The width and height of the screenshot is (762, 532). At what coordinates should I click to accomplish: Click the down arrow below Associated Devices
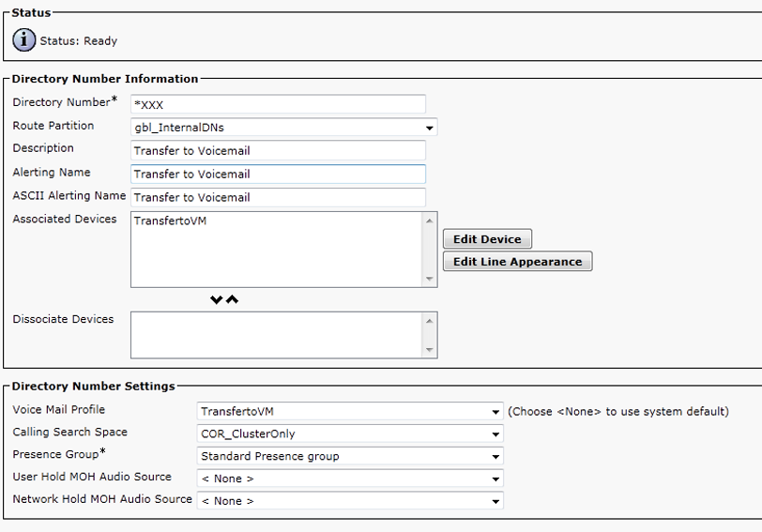click(x=217, y=300)
